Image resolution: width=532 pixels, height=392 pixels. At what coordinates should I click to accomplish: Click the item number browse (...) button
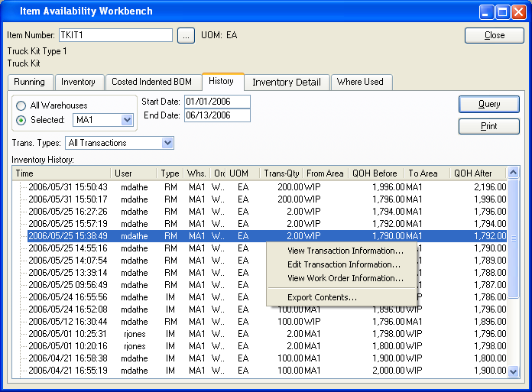(186, 35)
